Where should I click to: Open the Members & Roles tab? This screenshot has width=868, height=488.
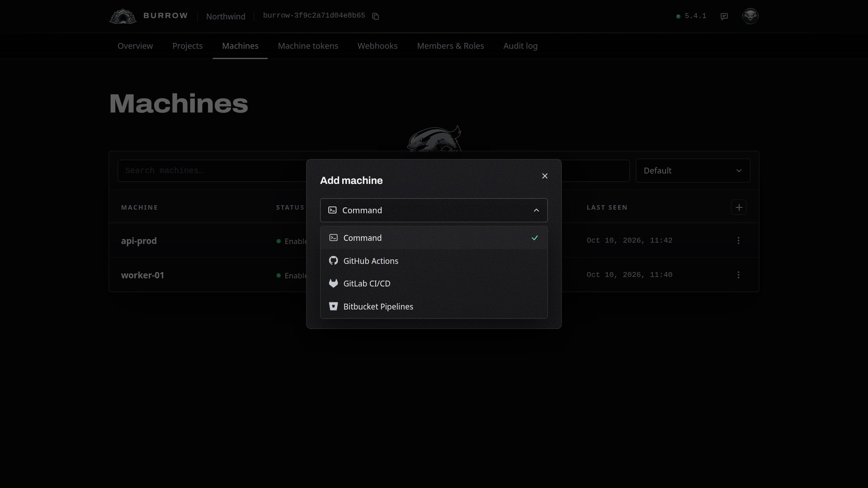pyautogui.click(x=450, y=46)
